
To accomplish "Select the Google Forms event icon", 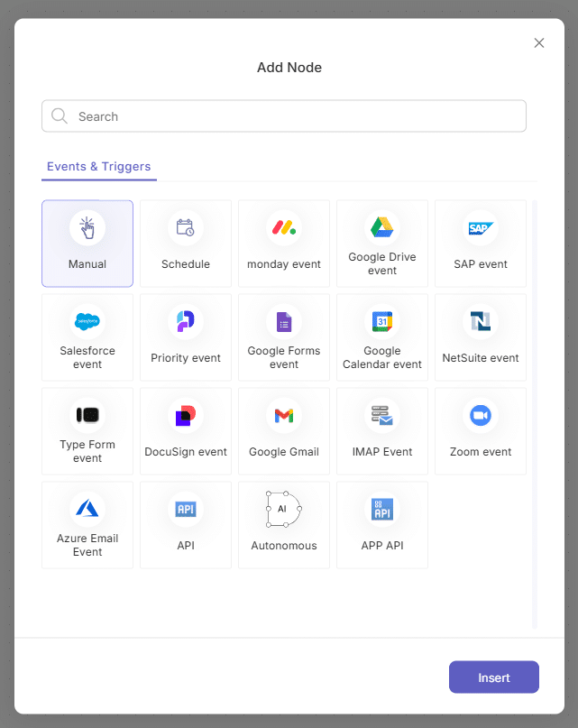I will (284, 322).
